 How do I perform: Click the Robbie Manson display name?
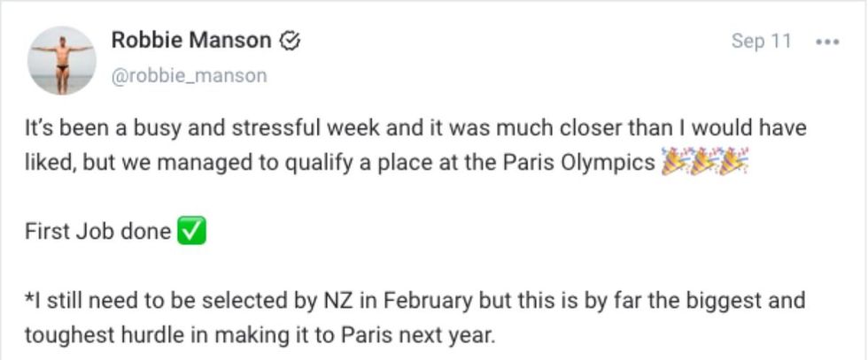point(190,41)
